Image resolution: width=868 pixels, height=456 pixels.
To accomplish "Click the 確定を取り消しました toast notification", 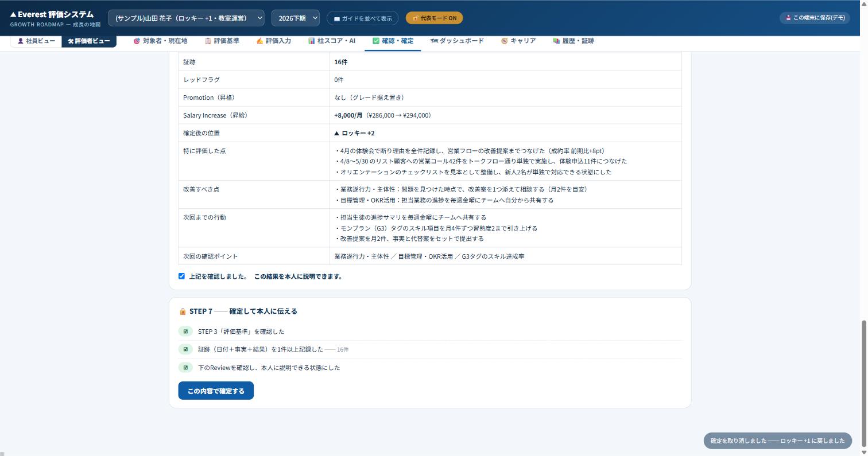I will (x=778, y=441).
